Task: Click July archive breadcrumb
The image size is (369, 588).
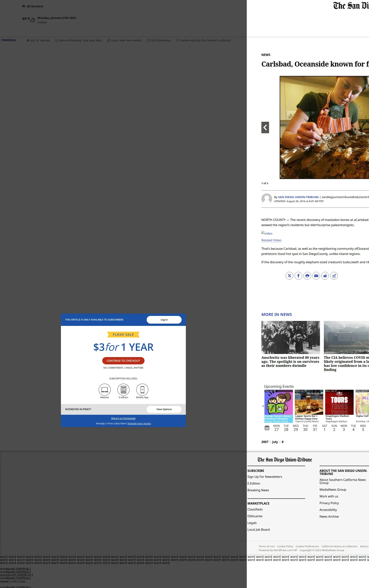Action: tap(275, 442)
